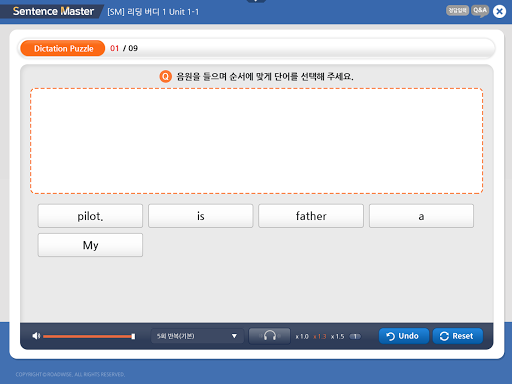
Task: Select the "My" word tile
Action: coord(90,245)
